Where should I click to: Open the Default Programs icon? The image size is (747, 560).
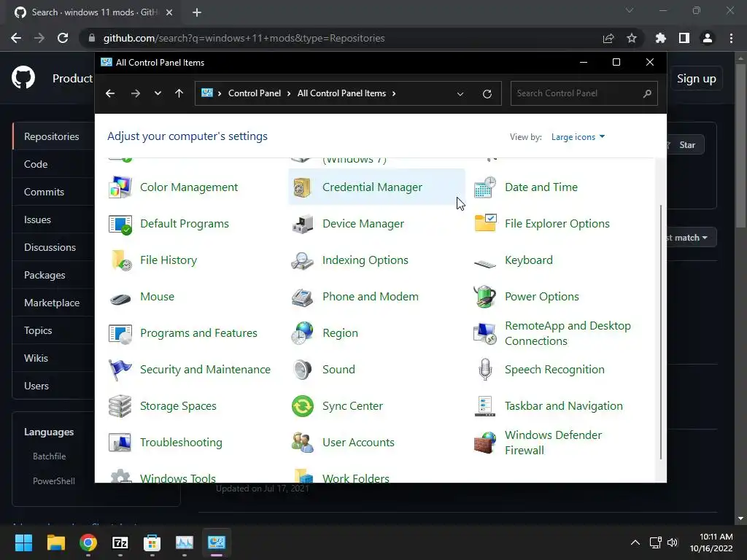120,224
